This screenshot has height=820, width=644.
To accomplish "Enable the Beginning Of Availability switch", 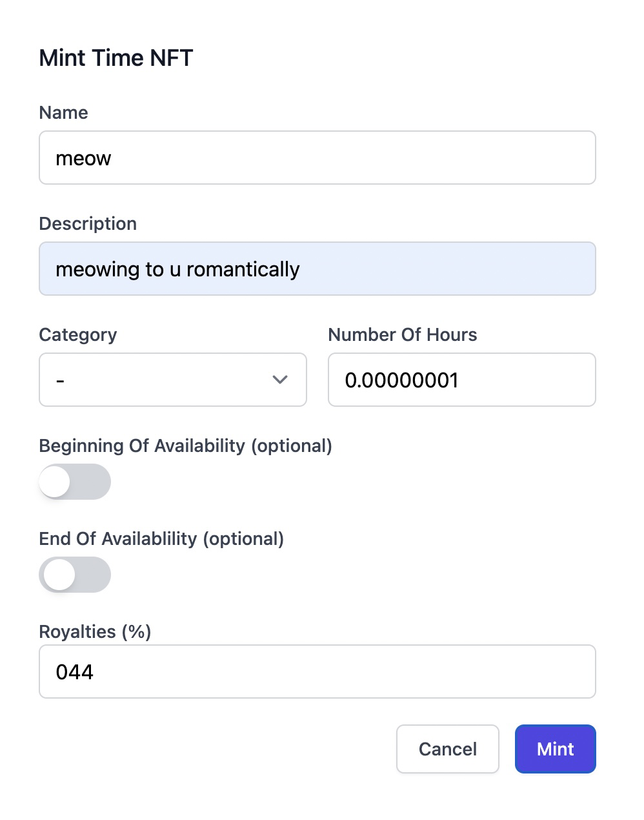I will pyautogui.click(x=75, y=482).
